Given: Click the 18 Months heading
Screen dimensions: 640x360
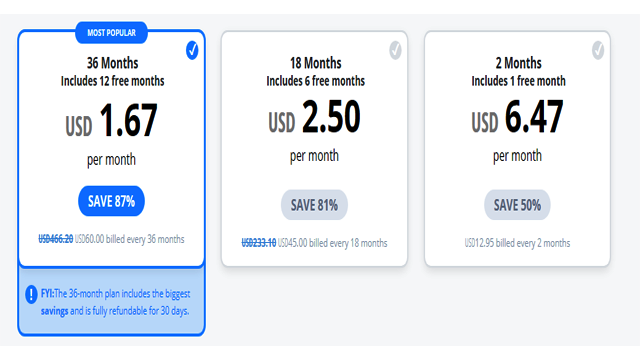Looking at the screenshot, I should click(x=316, y=63).
